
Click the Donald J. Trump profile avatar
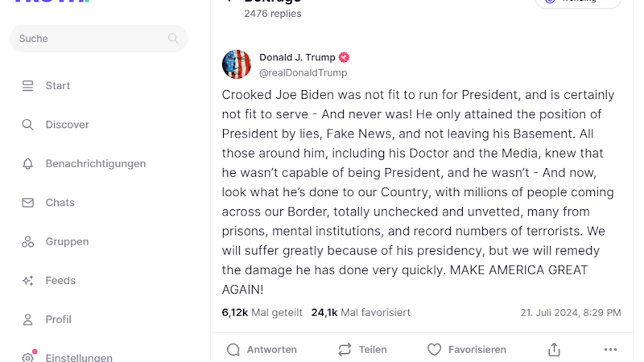pyautogui.click(x=237, y=64)
